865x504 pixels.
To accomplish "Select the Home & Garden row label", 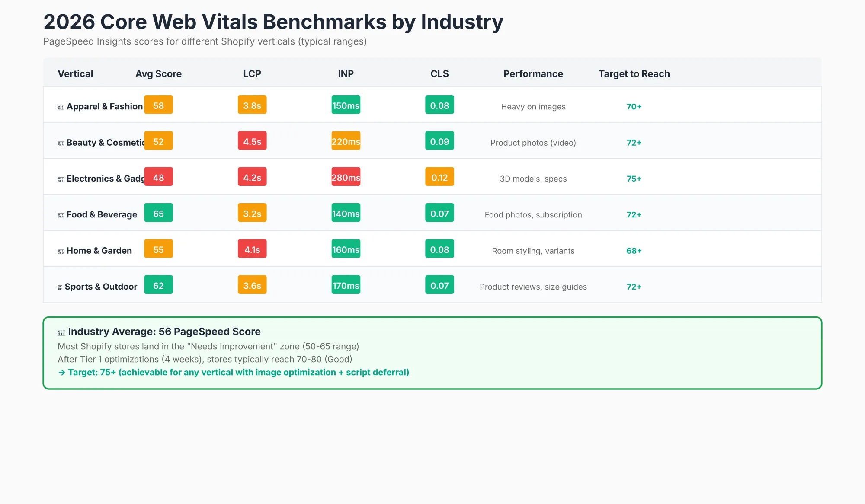I will [99, 251].
